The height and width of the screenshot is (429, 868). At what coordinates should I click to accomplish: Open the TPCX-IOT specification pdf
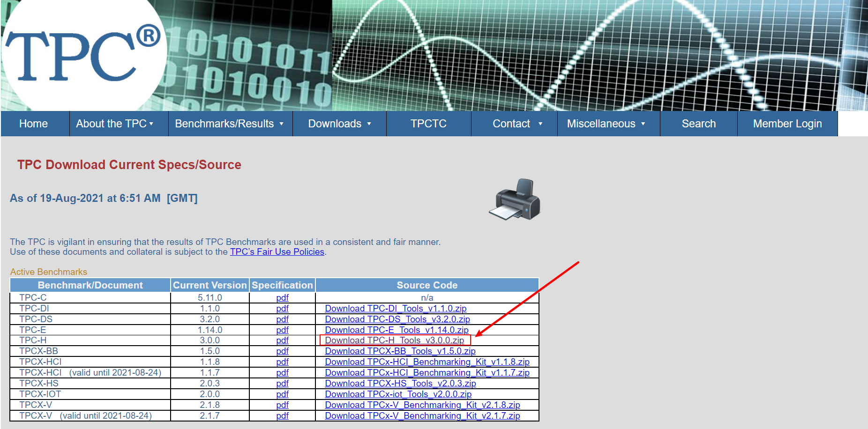click(x=282, y=394)
